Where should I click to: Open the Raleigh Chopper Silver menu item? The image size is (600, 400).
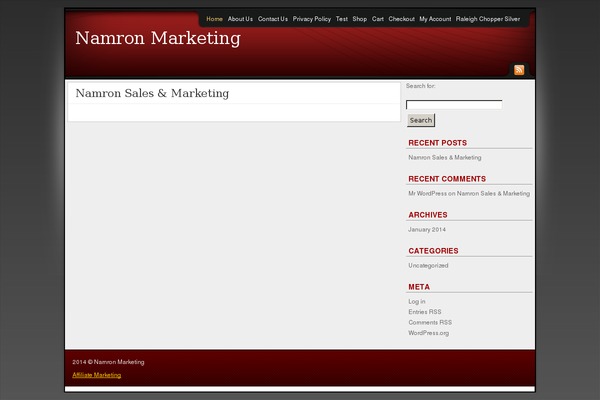[x=488, y=19]
